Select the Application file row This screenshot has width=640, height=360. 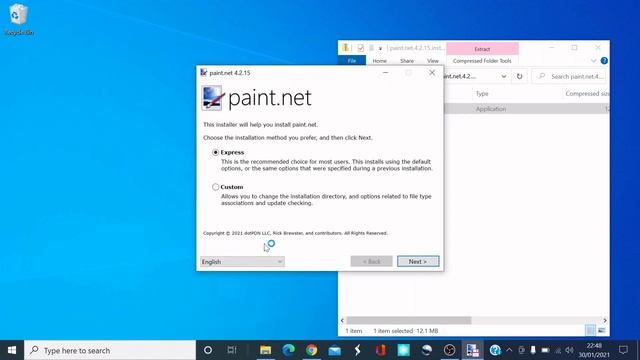[x=527, y=109]
